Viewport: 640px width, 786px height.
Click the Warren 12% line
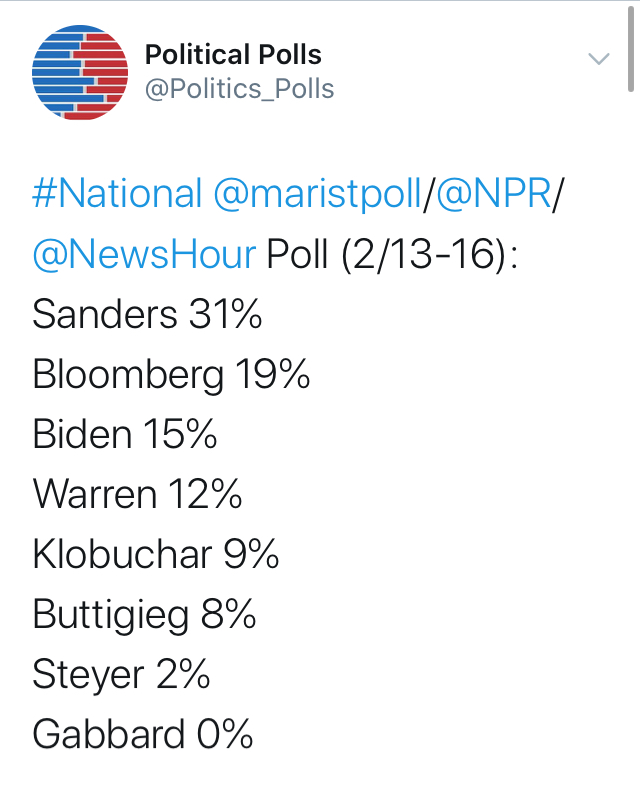137,495
